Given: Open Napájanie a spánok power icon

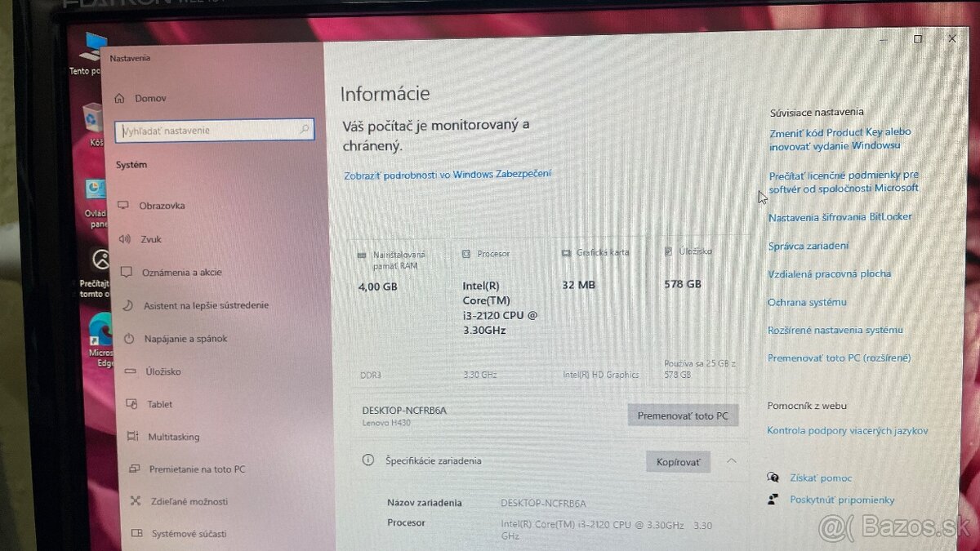Looking at the screenshot, I should click(x=128, y=338).
